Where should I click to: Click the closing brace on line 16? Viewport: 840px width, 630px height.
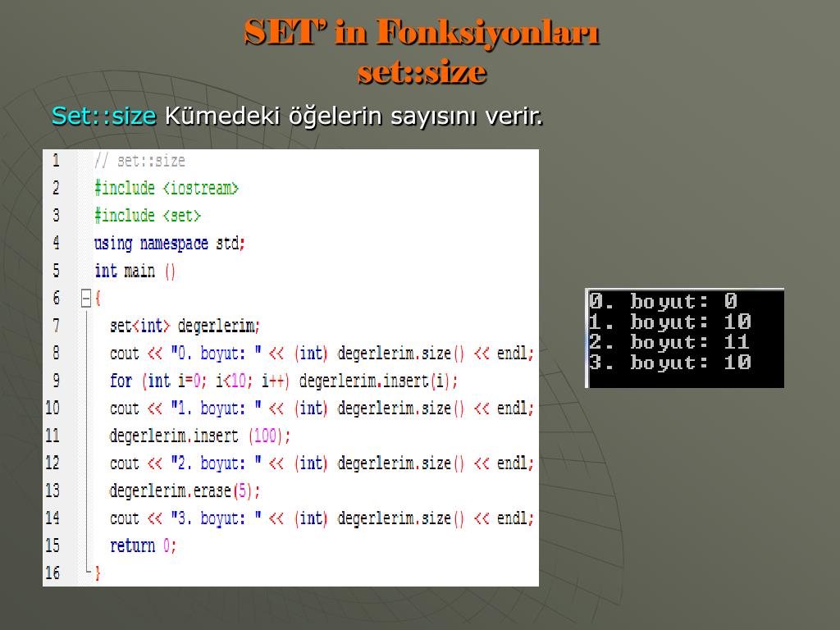tap(98, 573)
